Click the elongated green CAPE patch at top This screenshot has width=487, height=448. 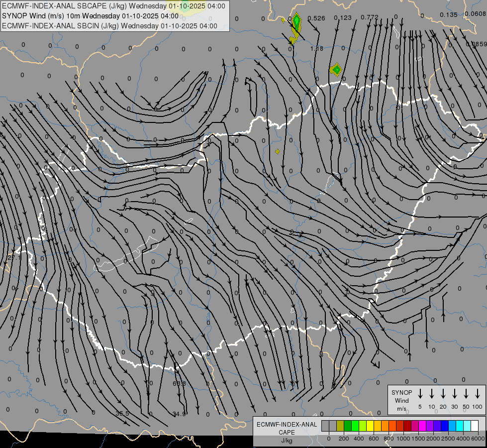click(x=296, y=22)
